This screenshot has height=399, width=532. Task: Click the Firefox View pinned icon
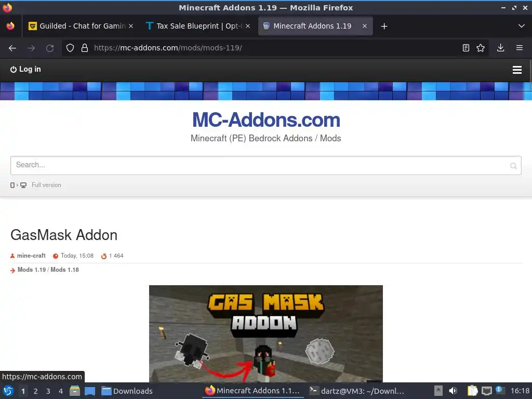pos(10,26)
